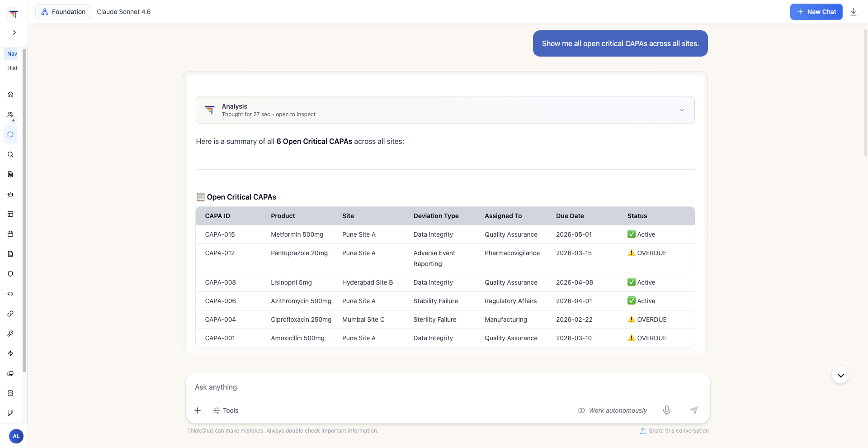Click the Pharmacovigilance assignee cell
Viewport: 868px width, 448px height.
pyautogui.click(x=512, y=253)
